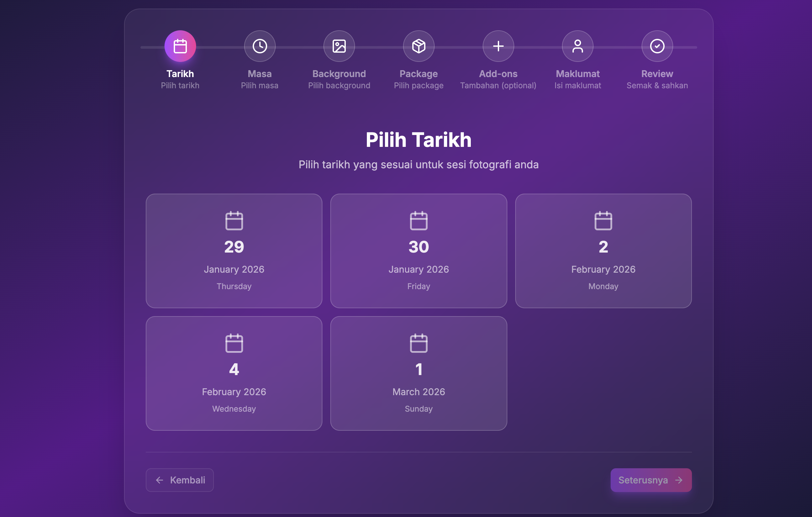Click the Tarikh step label

180,73
